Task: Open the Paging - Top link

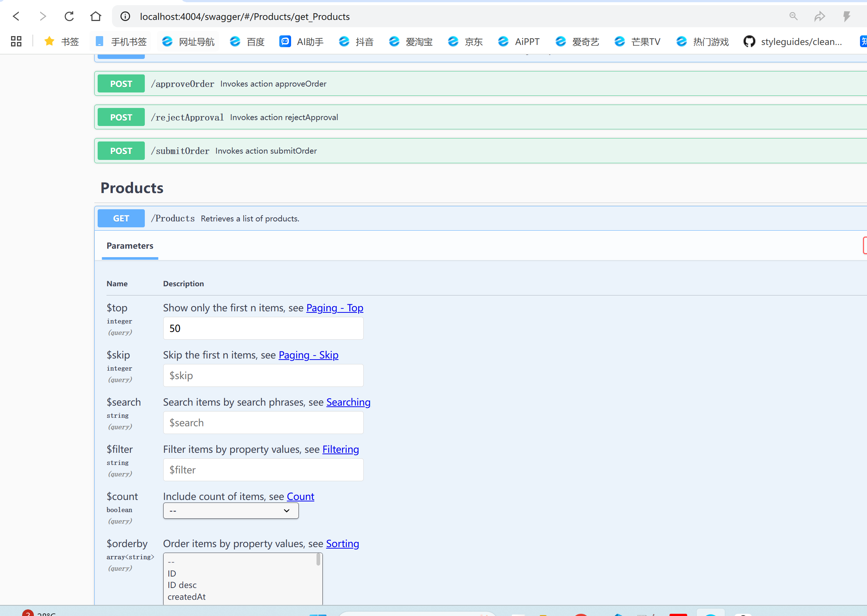Action: click(x=335, y=308)
